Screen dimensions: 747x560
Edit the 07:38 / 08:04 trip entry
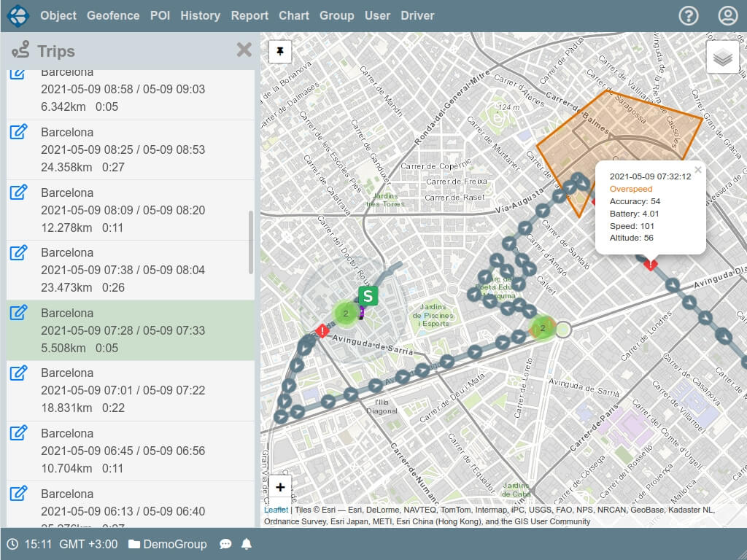(18, 252)
